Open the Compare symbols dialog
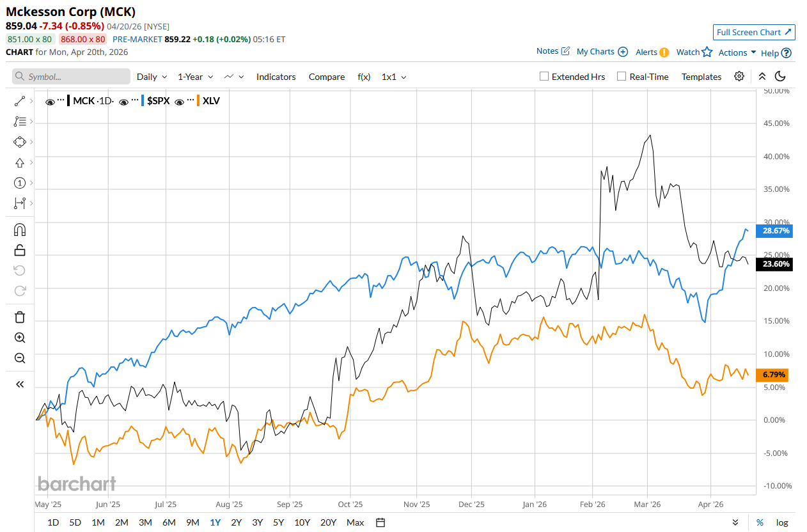Viewport: 807px width, 532px height. pos(327,77)
